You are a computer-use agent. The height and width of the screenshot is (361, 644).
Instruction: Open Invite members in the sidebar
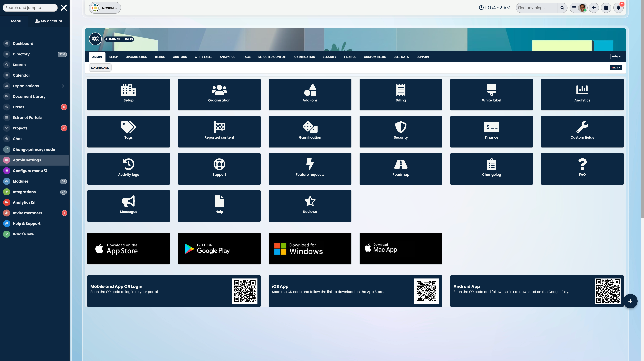point(35,213)
